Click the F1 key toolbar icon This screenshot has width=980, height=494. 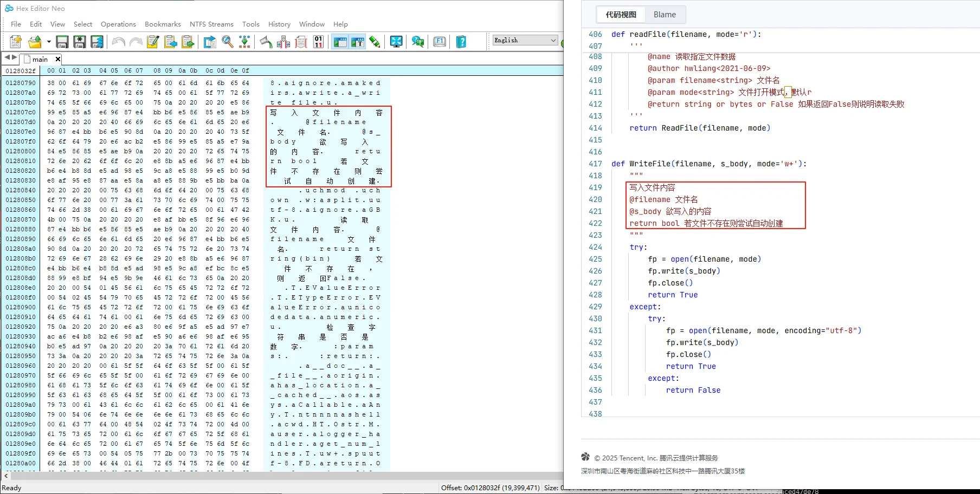point(440,42)
